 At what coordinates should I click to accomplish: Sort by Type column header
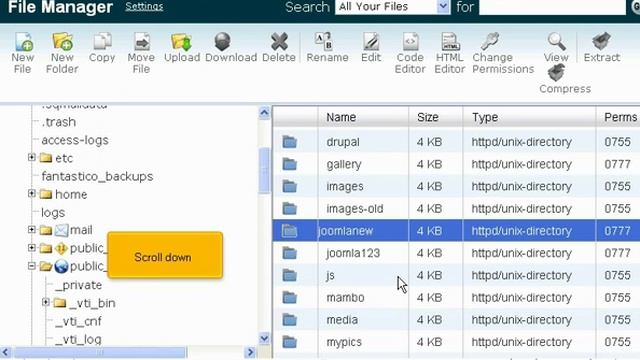(x=485, y=118)
